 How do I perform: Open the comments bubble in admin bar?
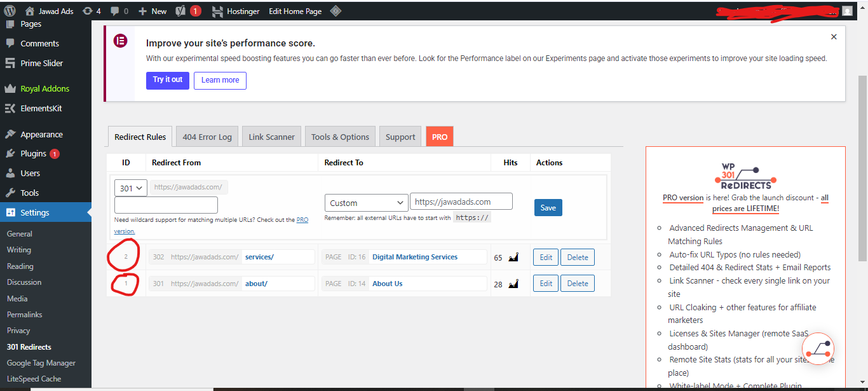(x=119, y=11)
